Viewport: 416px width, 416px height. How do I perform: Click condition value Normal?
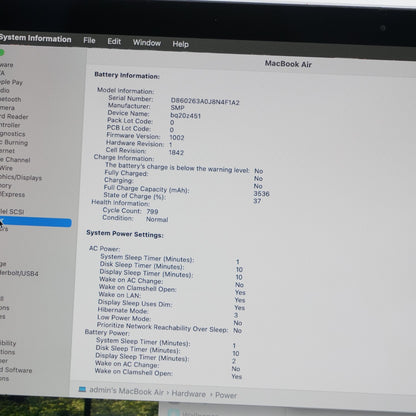[x=157, y=219]
